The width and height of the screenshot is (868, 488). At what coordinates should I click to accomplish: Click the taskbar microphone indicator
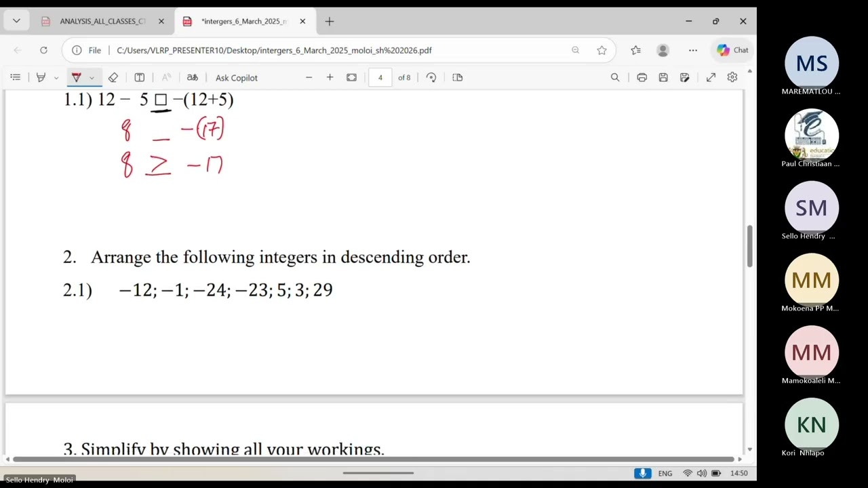pyautogui.click(x=643, y=473)
